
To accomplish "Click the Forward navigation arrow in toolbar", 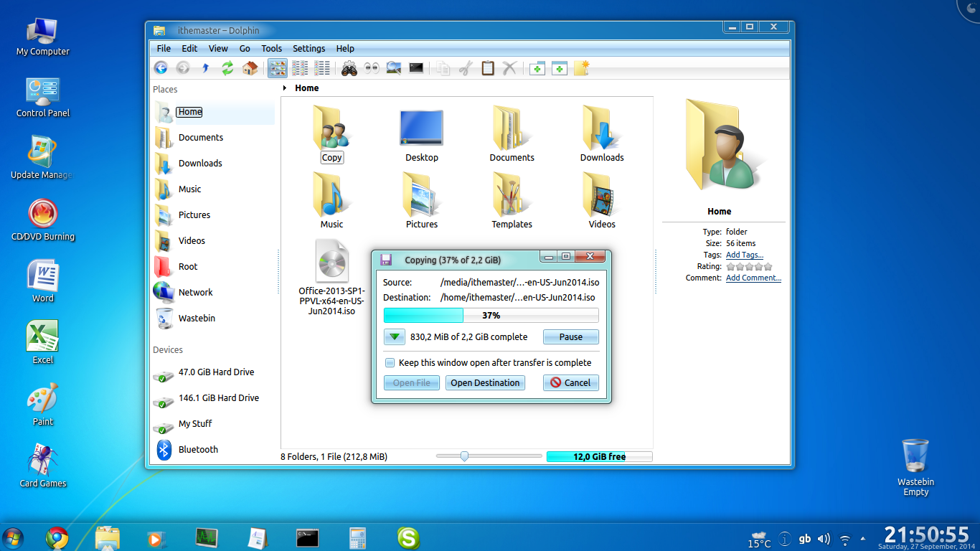I will pyautogui.click(x=183, y=68).
